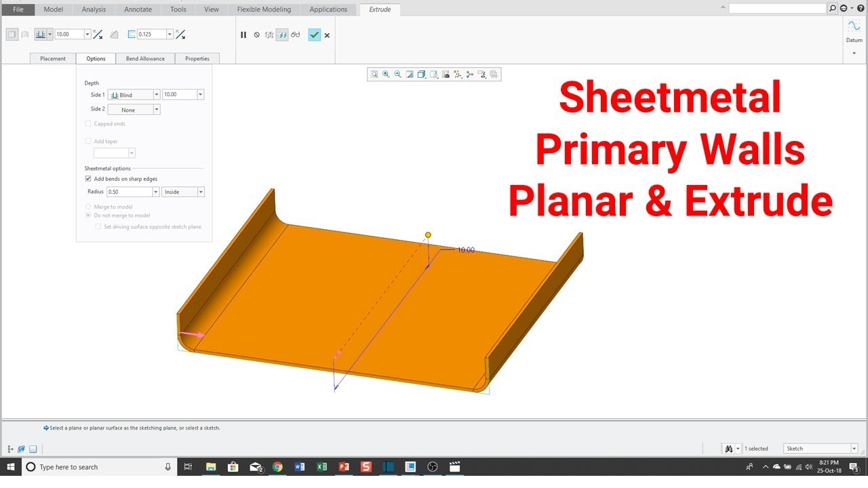The height and width of the screenshot is (488, 868).
Task: Switch to the Analysis ribbon tab
Action: click(x=94, y=9)
